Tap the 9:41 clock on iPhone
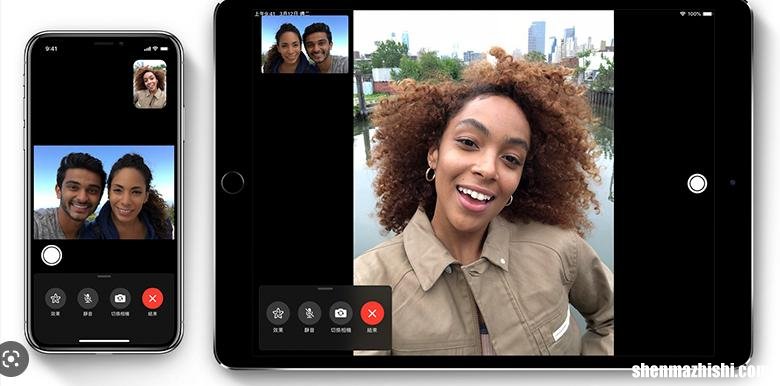This screenshot has height=386, width=780. coord(51,49)
